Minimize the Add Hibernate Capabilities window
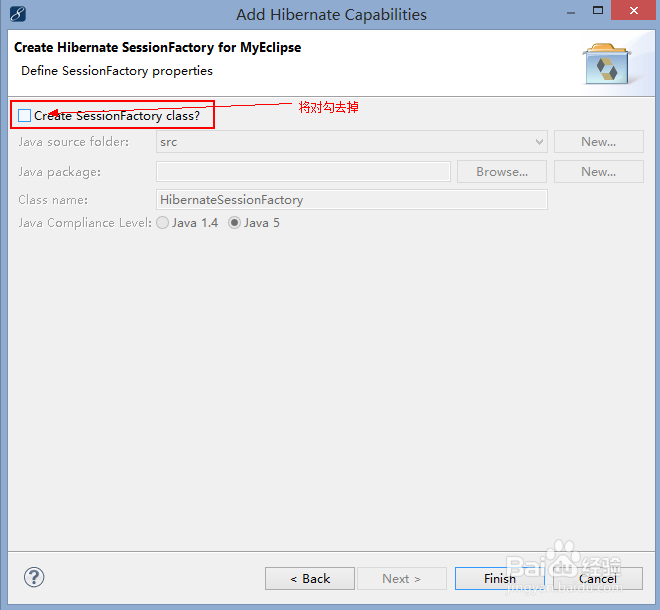The width and height of the screenshot is (660, 610). coord(571,13)
